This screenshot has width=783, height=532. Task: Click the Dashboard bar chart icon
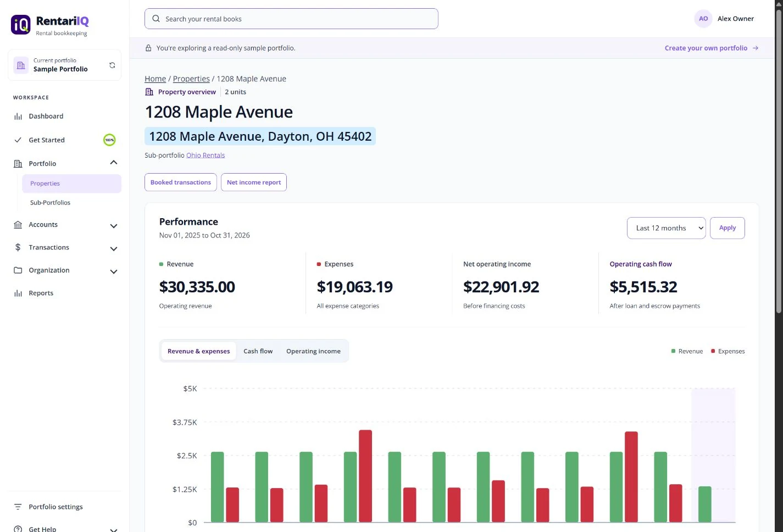(18, 117)
